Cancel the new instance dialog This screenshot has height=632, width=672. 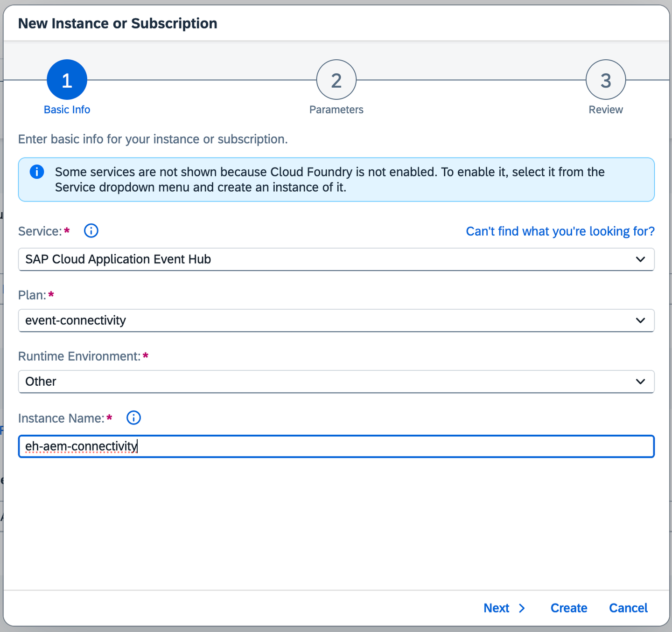(628, 608)
